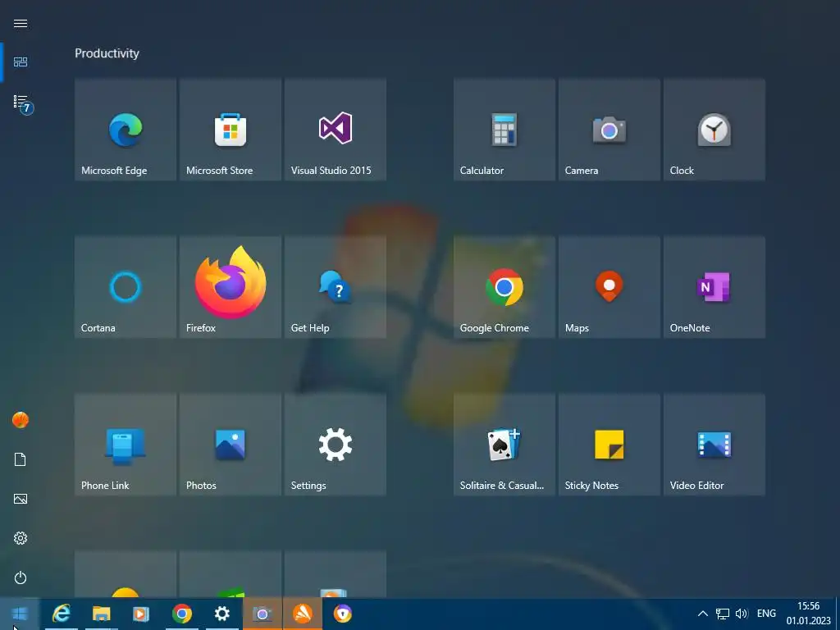Click the Windows Start button

pos(20,614)
